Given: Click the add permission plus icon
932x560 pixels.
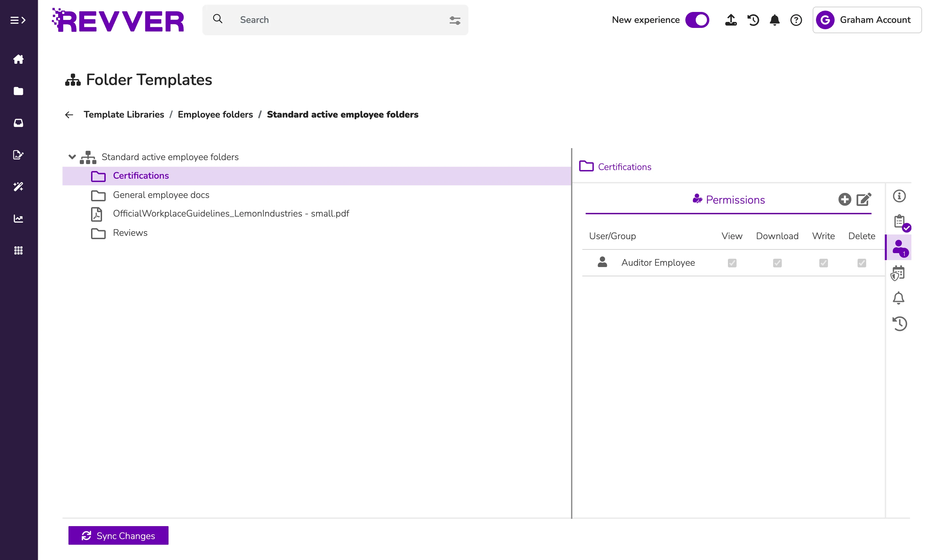Looking at the screenshot, I should coord(844,199).
